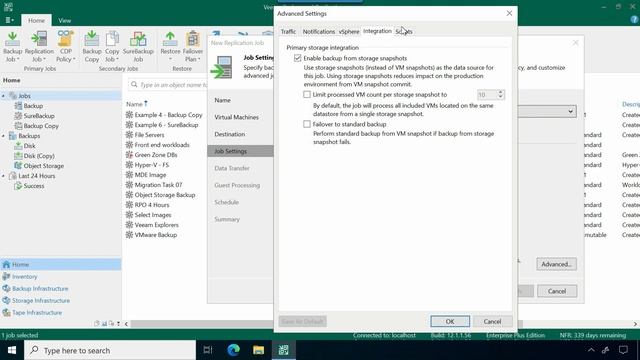Open the main application menu dropdown
This screenshot has width=640, height=360.
click(x=9, y=20)
